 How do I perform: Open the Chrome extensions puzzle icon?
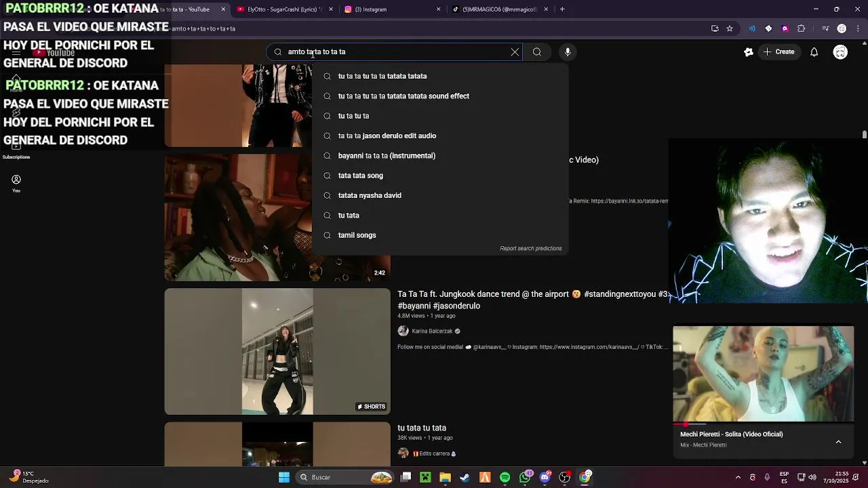pos(802,28)
